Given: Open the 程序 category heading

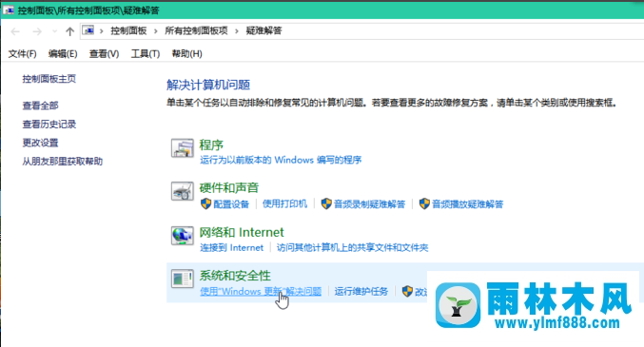Looking at the screenshot, I should [211, 145].
